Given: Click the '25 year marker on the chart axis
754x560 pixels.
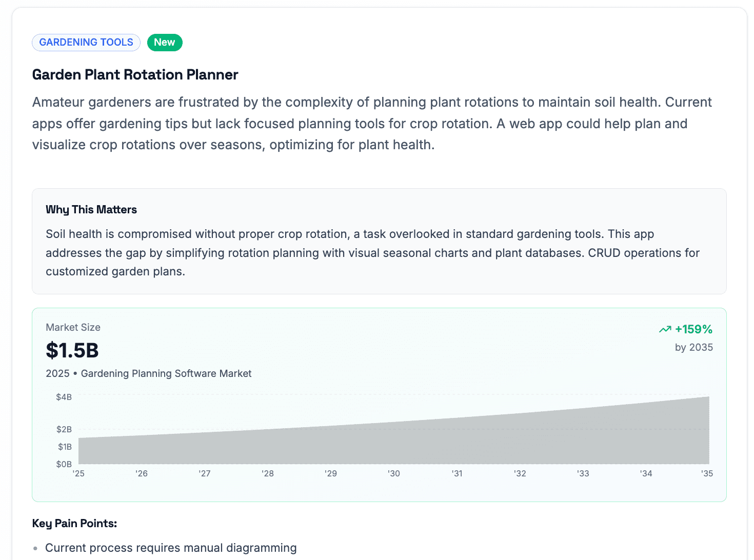Looking at the screenshot, I should pyautogui.click(x=78, y=473).
